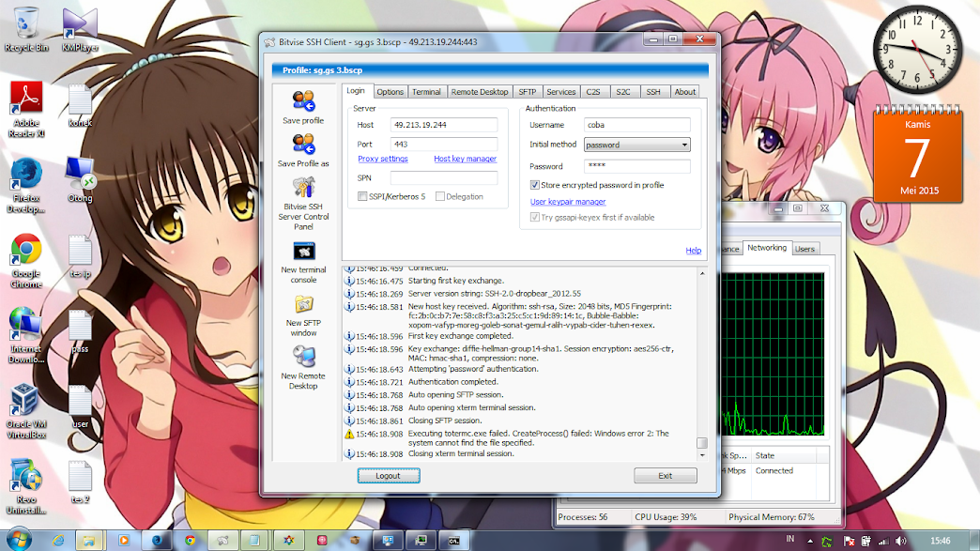Select Users tab in Task Manager
This screenshot has width=980, height=551.
[804, 249]
